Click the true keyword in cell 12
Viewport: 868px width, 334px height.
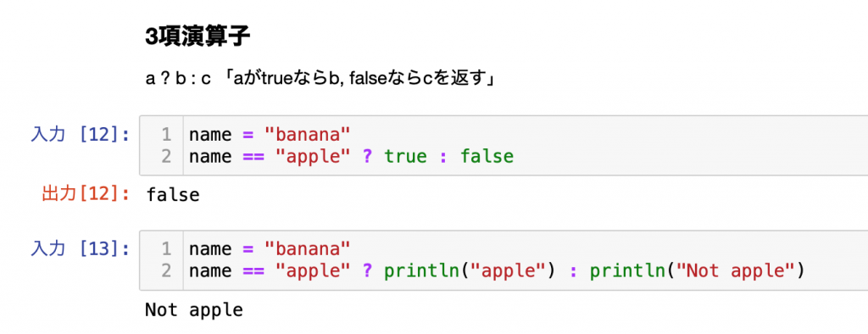click(x=406, y=158)
